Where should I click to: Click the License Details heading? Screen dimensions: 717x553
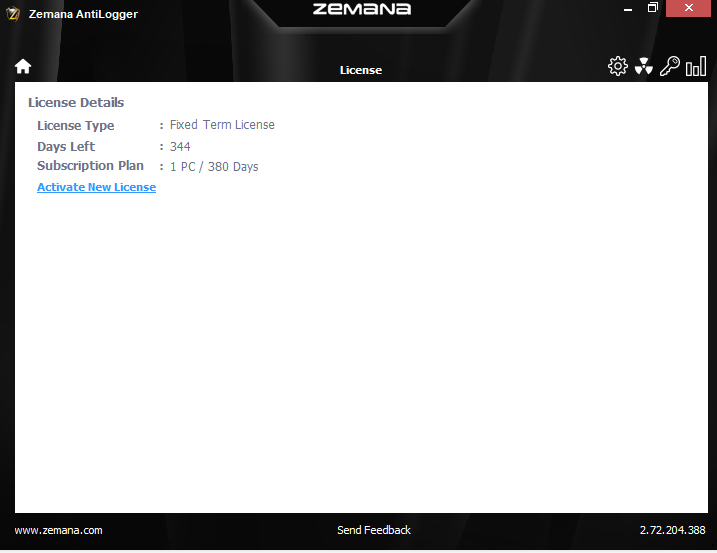click(76, 102)
